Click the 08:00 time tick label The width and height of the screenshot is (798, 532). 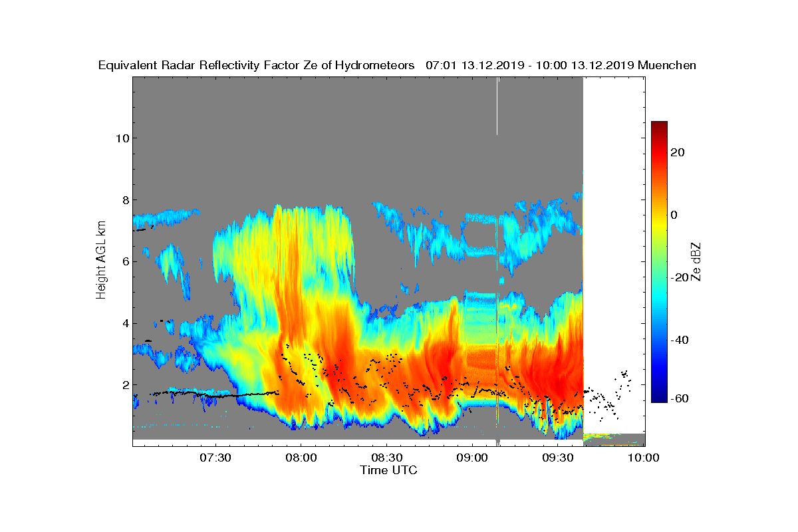tap(301, 458)
